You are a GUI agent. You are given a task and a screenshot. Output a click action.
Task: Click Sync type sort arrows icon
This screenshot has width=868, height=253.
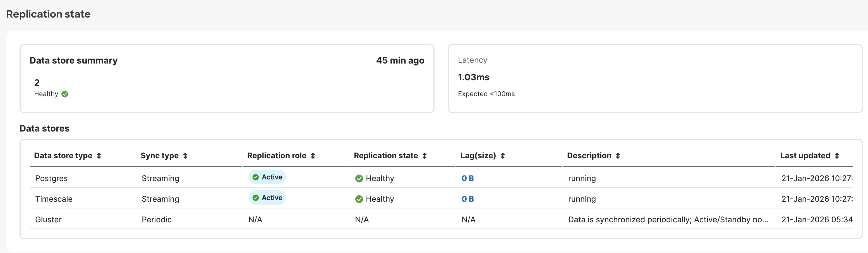(x=185, y=156)
